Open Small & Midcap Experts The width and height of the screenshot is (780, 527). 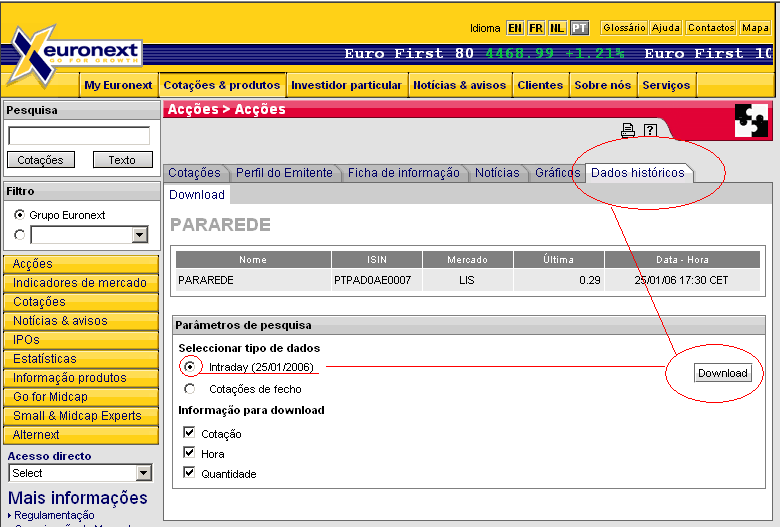(x=81, y=416)
